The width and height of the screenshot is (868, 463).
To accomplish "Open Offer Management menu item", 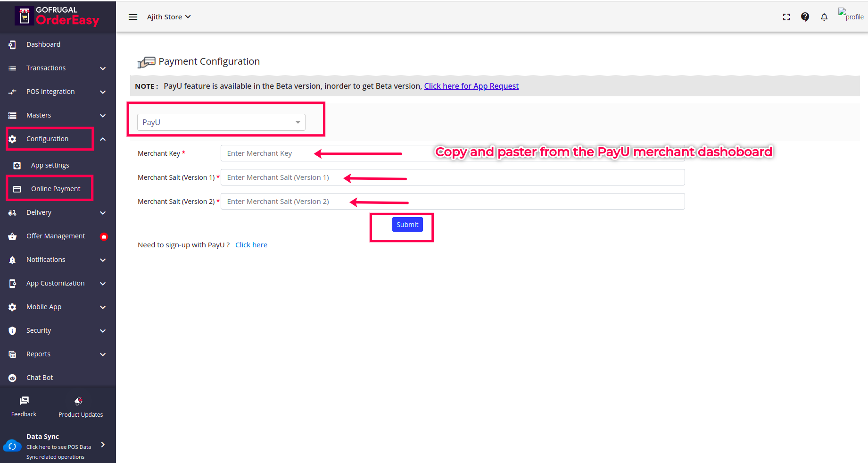I will [x=56, y=236].
